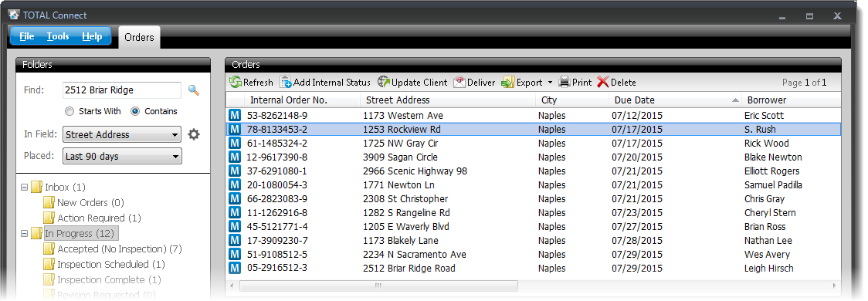The height and width of the screenshot is (301, 868).
Task: Click due date 07/12/2015
Action: click(x=637, y=116)
